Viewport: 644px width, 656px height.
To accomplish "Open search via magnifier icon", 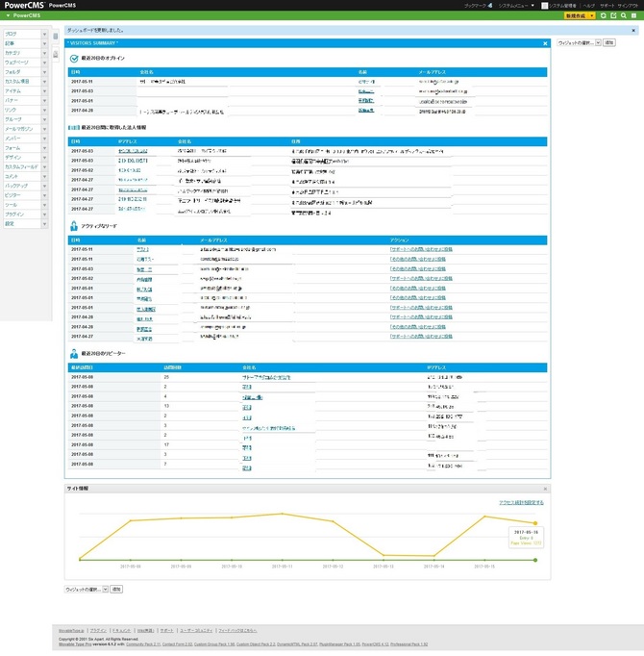I will (624, 15).
